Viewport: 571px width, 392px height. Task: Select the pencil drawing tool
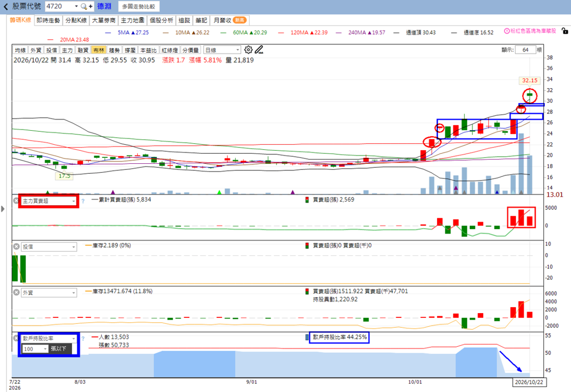click(x=259, y=50)
